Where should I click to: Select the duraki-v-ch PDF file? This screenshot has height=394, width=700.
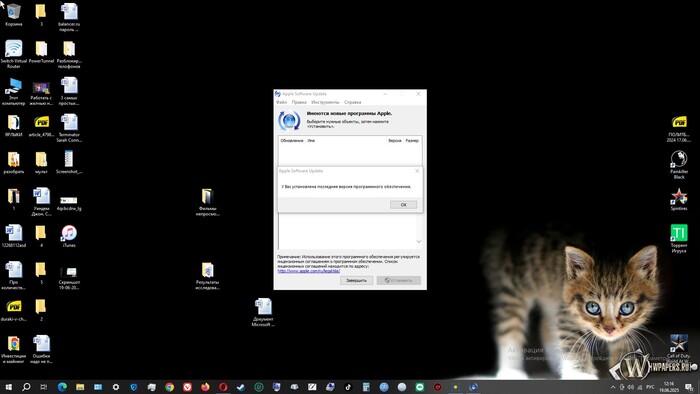point(13,310)
